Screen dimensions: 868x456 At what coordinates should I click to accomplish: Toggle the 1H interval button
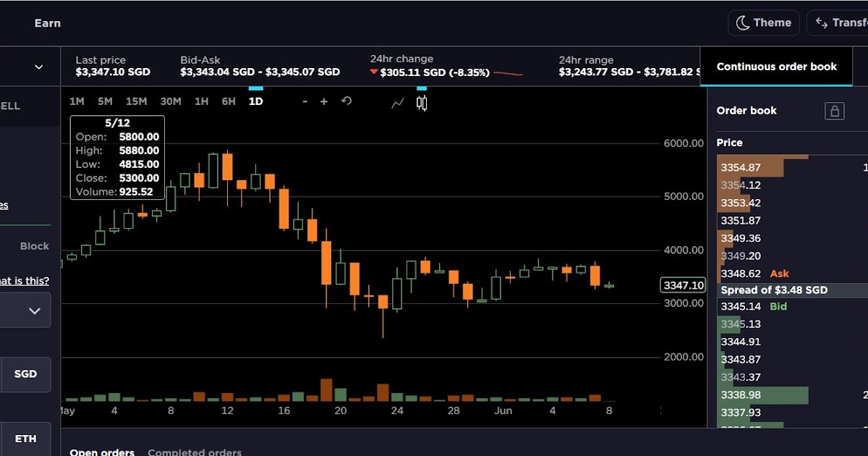point(200,102)
